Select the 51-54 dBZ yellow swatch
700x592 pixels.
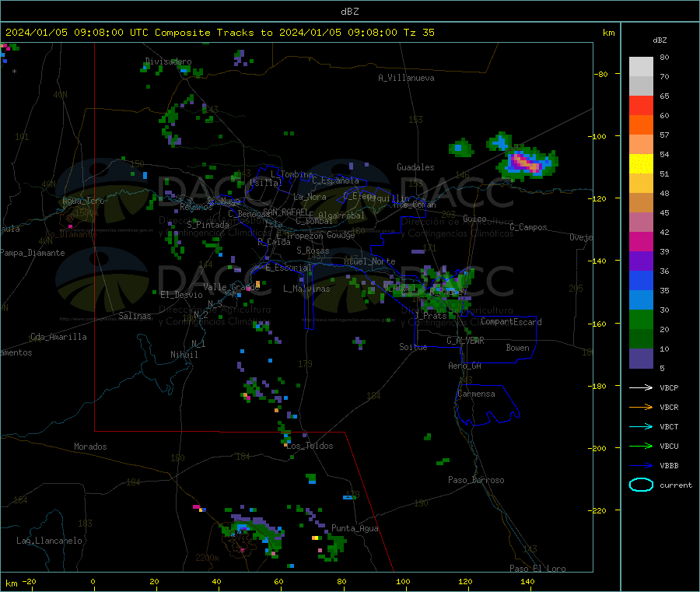(641, 164)
